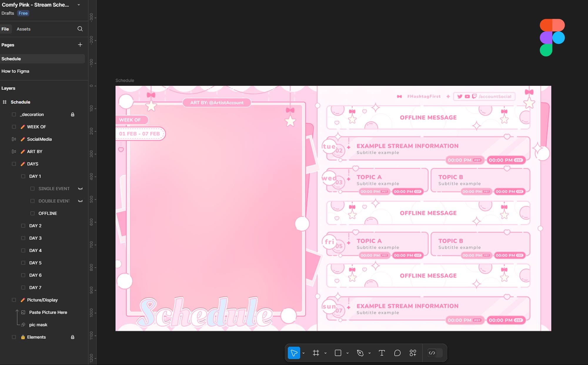Select the Rectangle shape tool

click(338, 353)
